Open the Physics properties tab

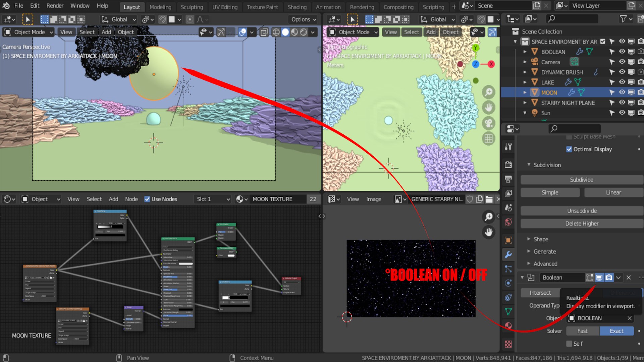(x=508, y=283)
